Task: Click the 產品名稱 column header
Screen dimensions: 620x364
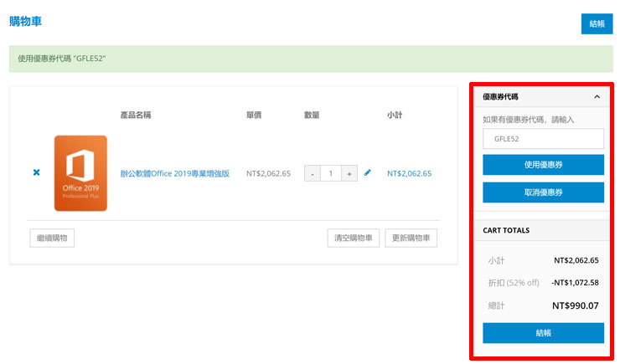Action: pyautogui.click(x=136, y=115)
